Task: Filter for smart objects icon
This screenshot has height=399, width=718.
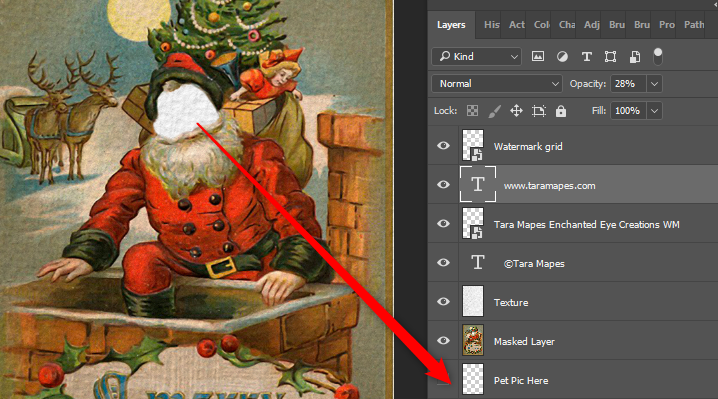Action: [x=635, y=56]
